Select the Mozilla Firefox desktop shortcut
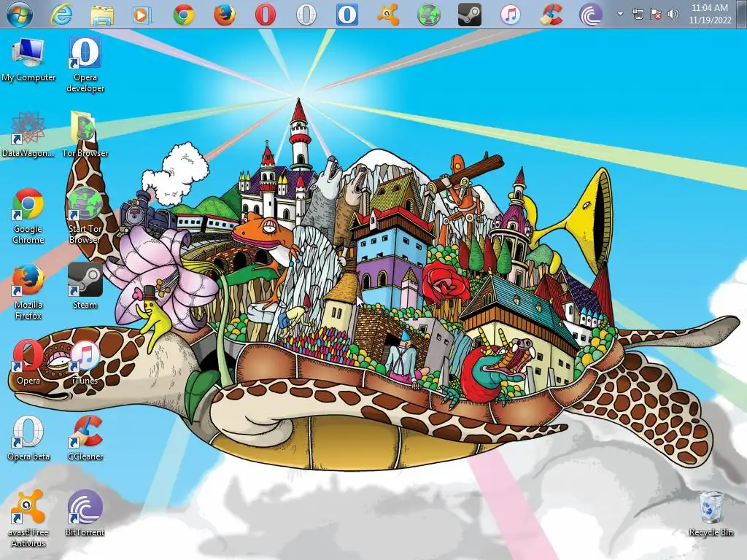Screen dimensions: 747x560 [28, 292]
